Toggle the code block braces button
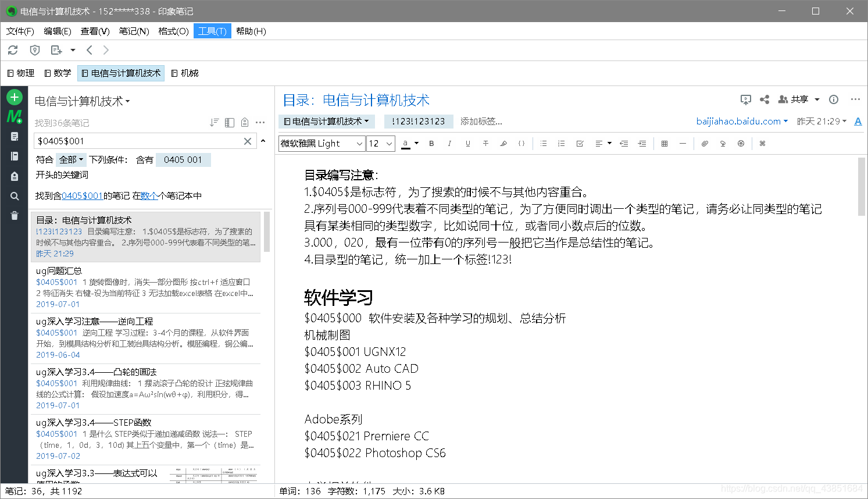This screenshot has height=499, width=868. coord(521,144)
